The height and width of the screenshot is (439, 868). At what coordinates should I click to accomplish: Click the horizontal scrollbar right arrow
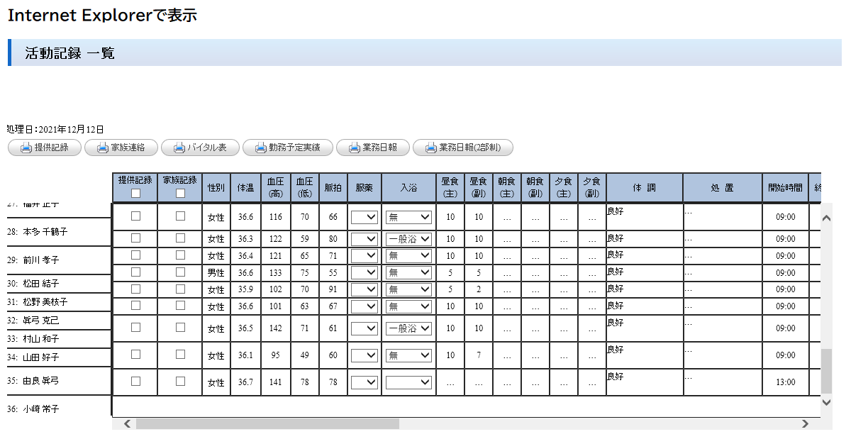pyautogui.click(x=805, y=423)
